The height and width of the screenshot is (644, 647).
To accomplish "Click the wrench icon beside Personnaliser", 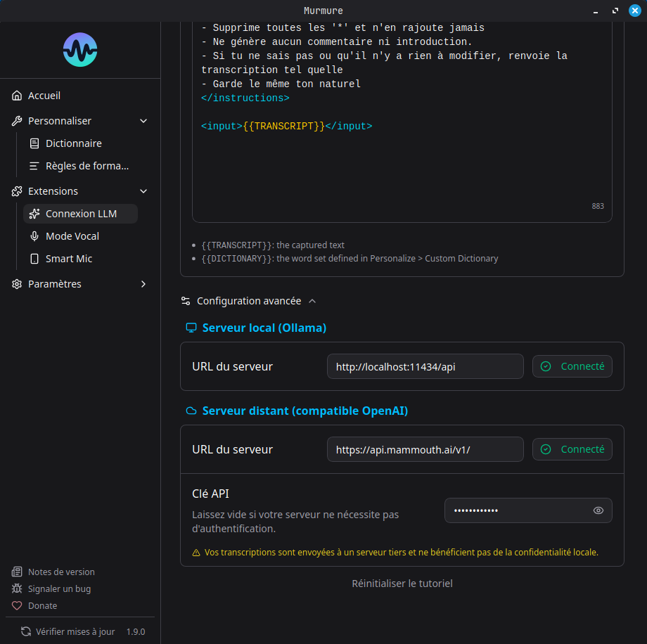I will [x=17, y=121].
